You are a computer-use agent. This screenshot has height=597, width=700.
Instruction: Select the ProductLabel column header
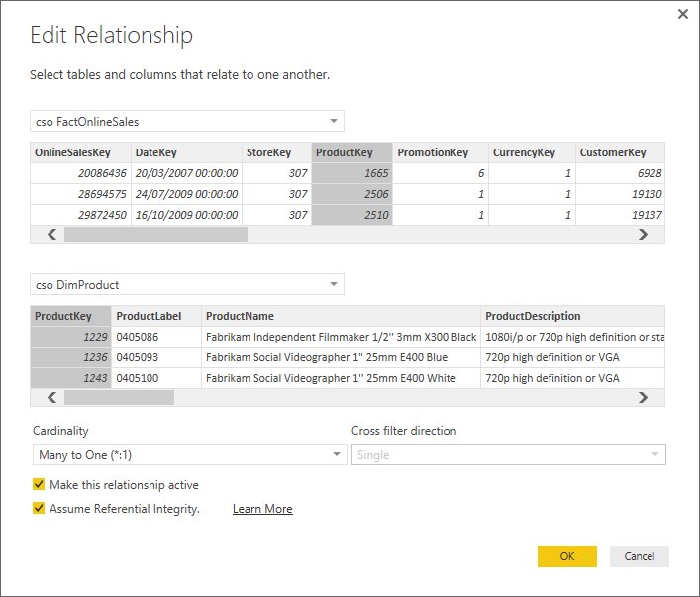(156, 316)
